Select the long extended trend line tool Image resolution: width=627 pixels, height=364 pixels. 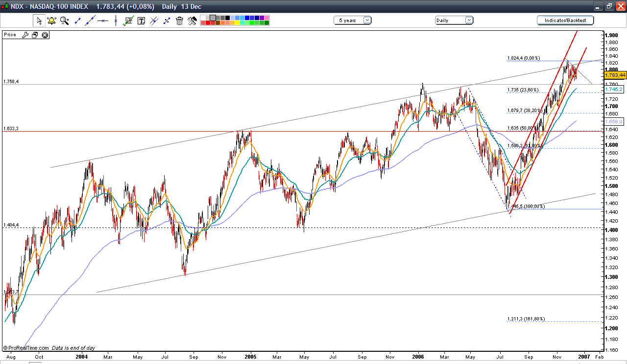tap(90, 21)
